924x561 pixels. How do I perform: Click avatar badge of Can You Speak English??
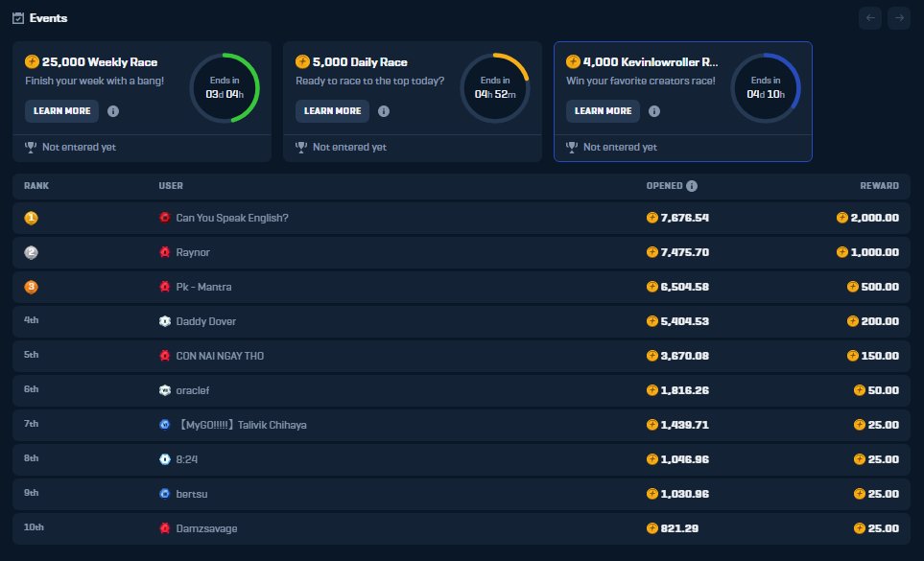[165, 218]
